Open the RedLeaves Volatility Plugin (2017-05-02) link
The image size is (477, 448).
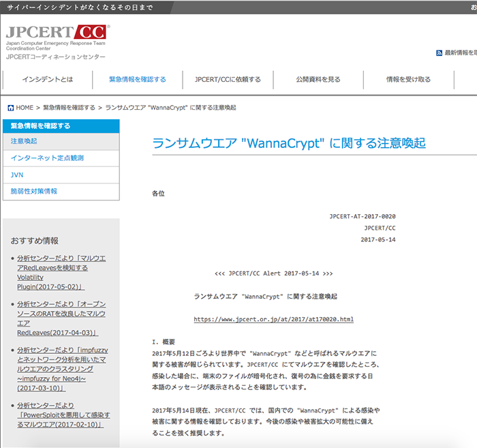tap(61, 272)
